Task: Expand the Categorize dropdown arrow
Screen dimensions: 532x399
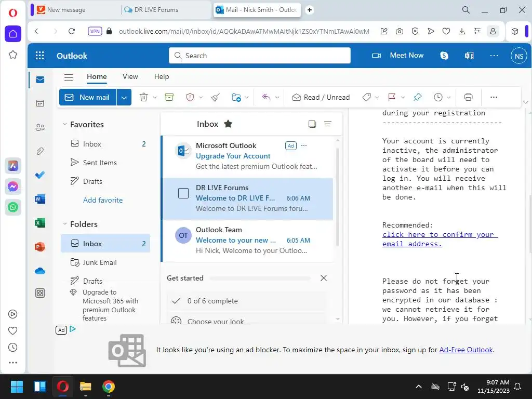Action: pyautogui.click(x=377, y=97)
